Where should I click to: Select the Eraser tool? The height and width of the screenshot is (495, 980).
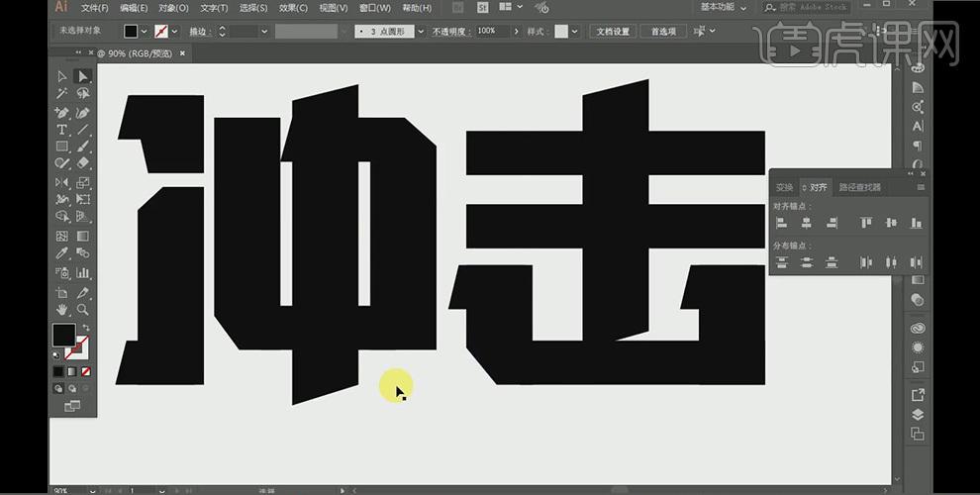coord(82,163)
